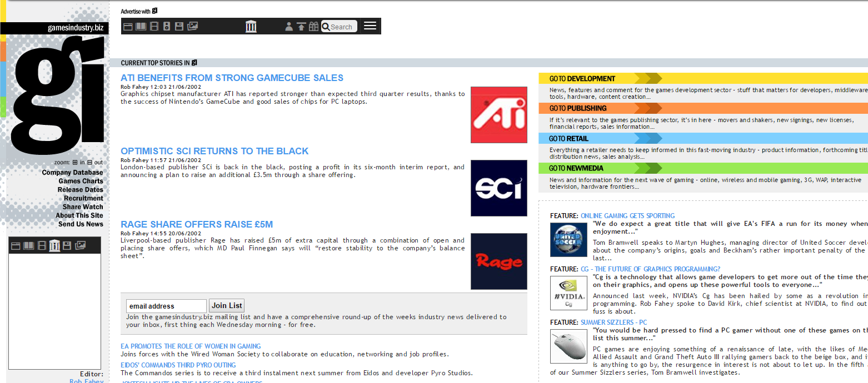Click the mouse image feature thumbnail
Image resolution: width=868 pixels, height=383 pixels.
[x=568, y=346]
